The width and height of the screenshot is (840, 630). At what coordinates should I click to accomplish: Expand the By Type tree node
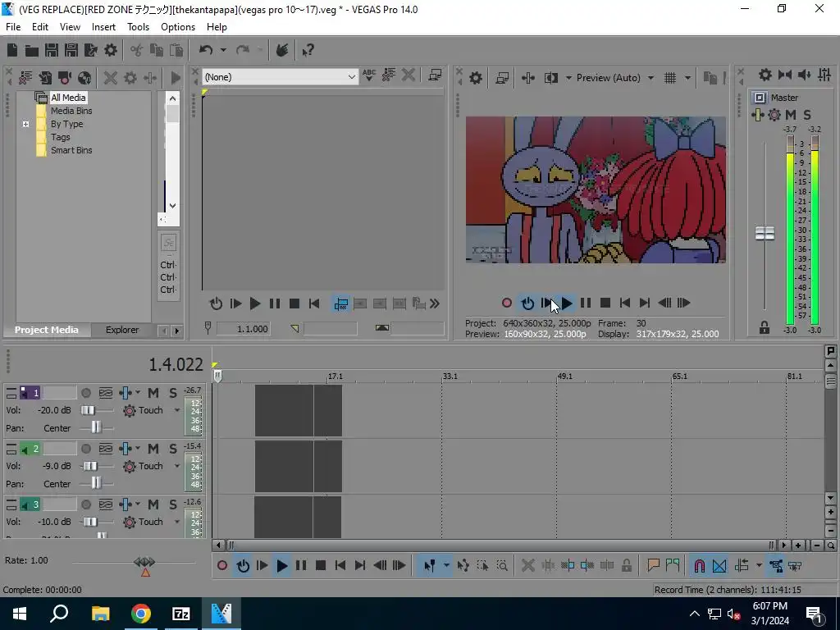[25, 125]
